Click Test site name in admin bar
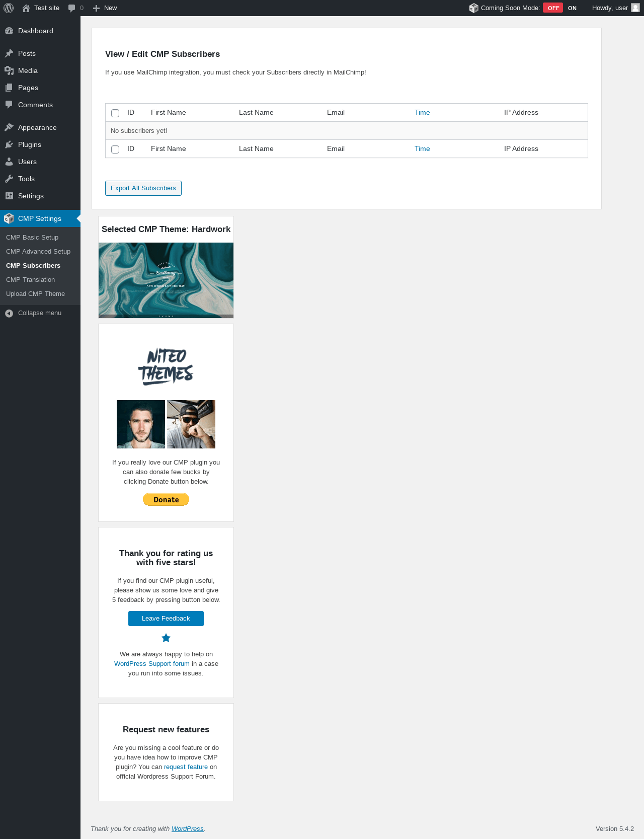This screenshot has height=839, width=644. (x=47, y=8)
